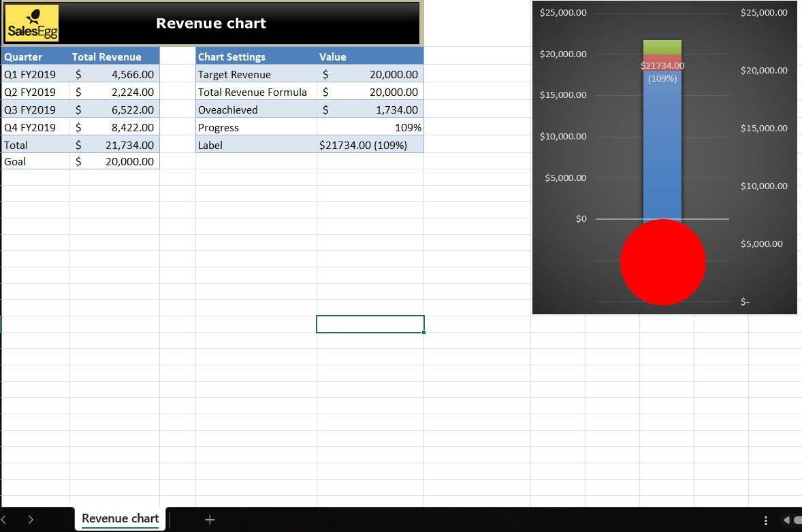Viewport: 802px width, 532px height.
Task: Select the Target Revenue value cell
Action: tap(370, 75)
